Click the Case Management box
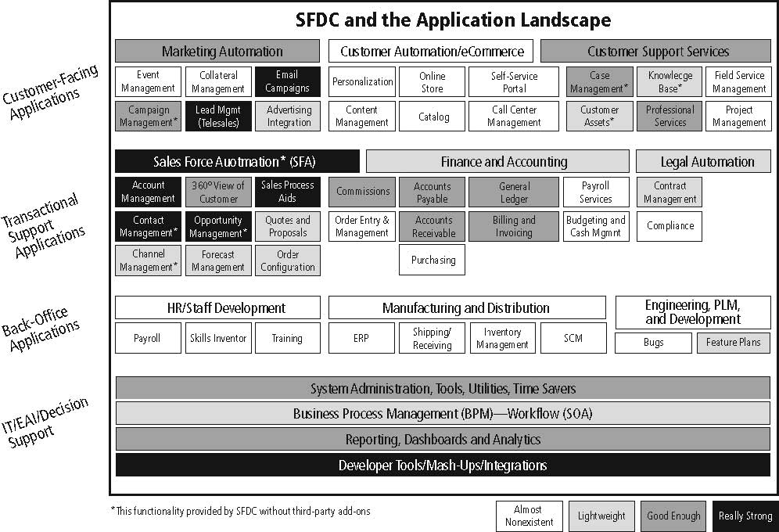 (599, 82)
